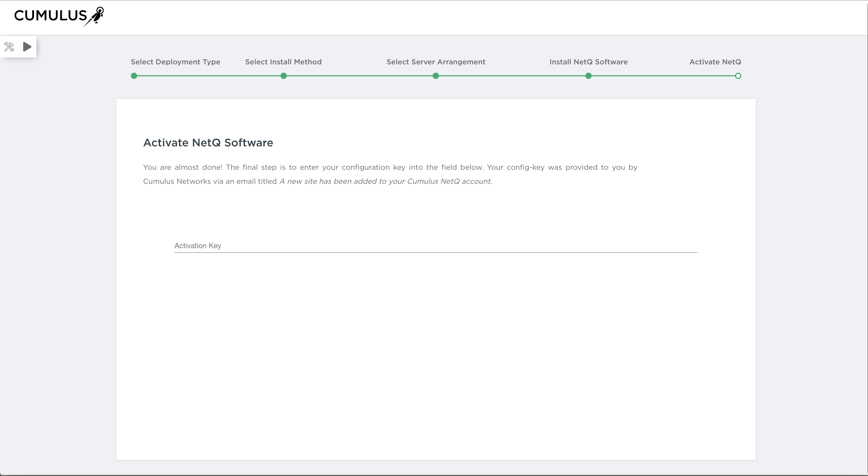Click the 'You are almost done!' paragraph

[390, 167]
